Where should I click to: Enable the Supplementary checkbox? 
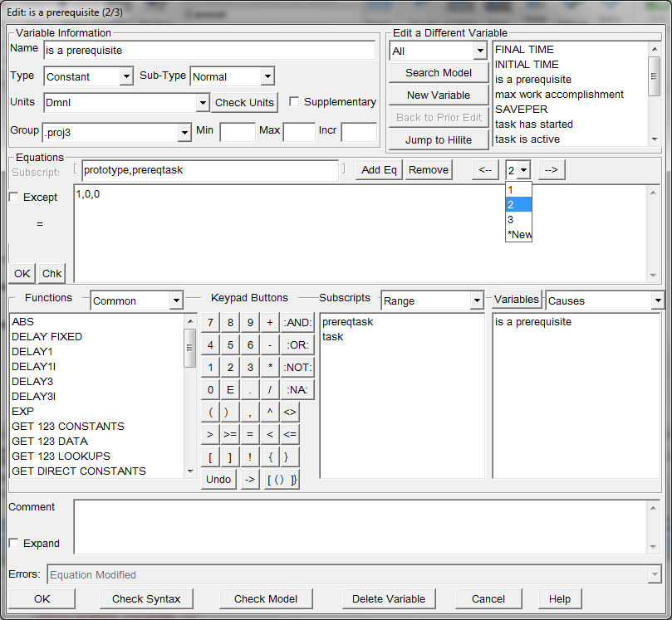[x=294, y=101]
